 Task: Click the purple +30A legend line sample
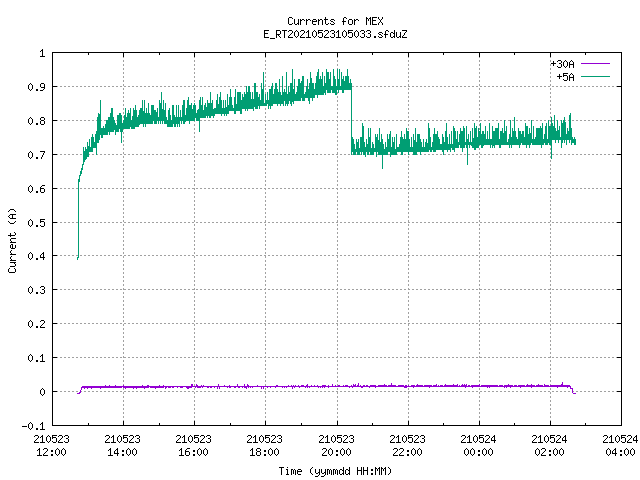[x=595, y=64]
